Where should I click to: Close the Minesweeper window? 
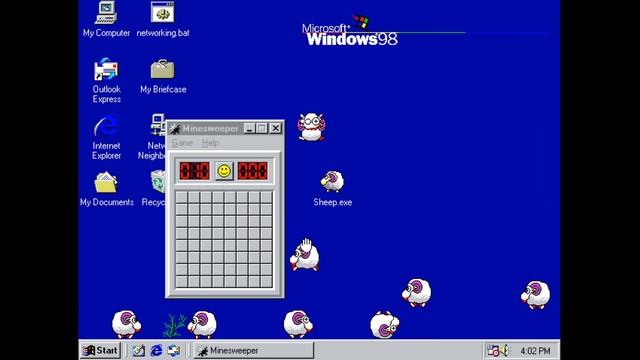[x=276, y=129]
